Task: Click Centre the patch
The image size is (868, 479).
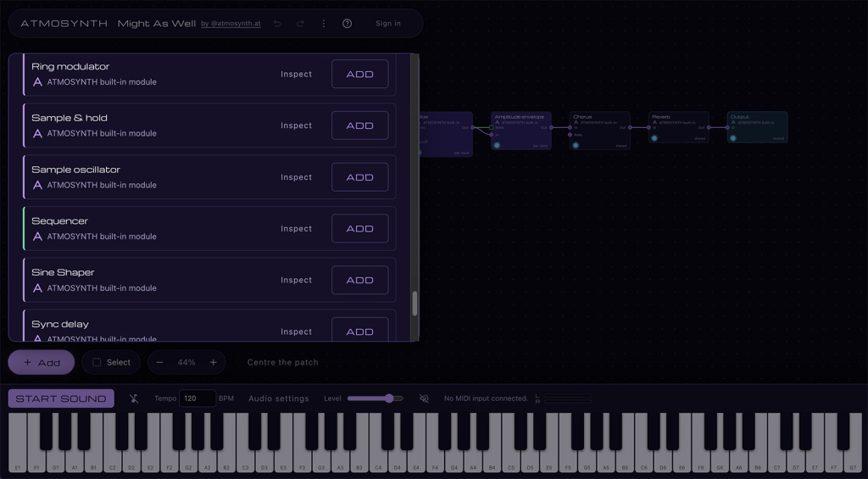Action: [x=283, y=362]
